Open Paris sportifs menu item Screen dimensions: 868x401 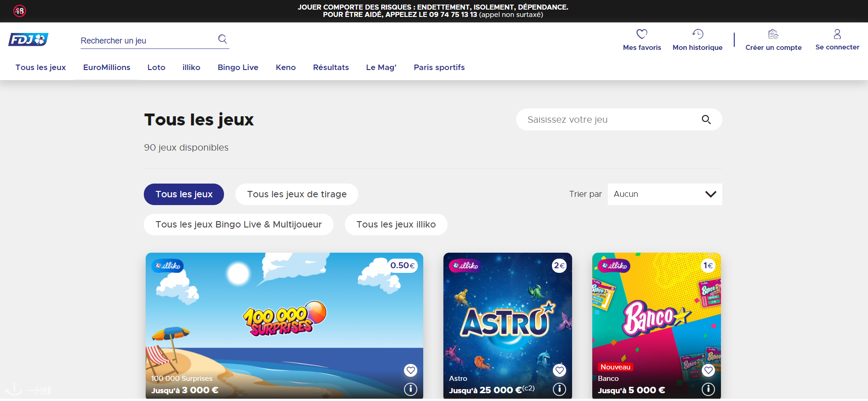tap(439, 67)
